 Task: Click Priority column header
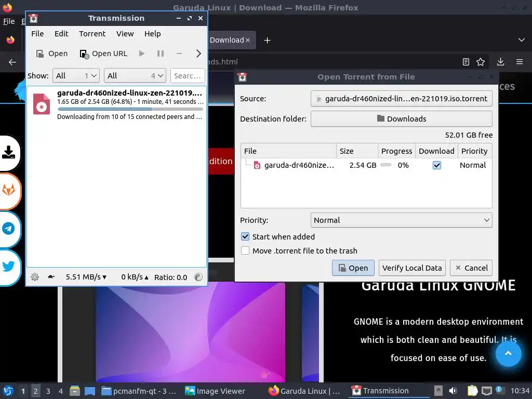click(x=474, y=151)
